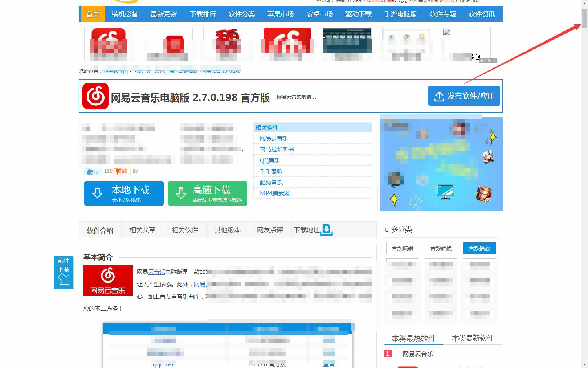Click the vertical scrollbar thumb
Viewport: 588px width, 368px height.
coord(584,18)
